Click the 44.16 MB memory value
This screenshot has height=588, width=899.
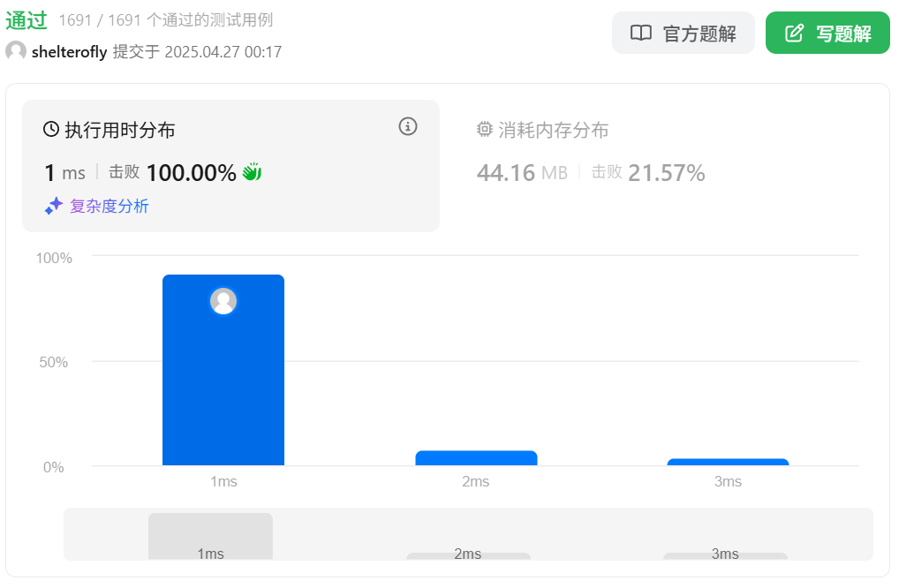click(x=522, y=172)
